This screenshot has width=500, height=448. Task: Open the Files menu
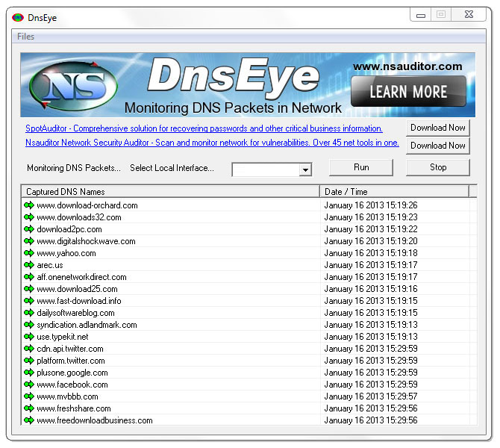(x=26, y=37)
